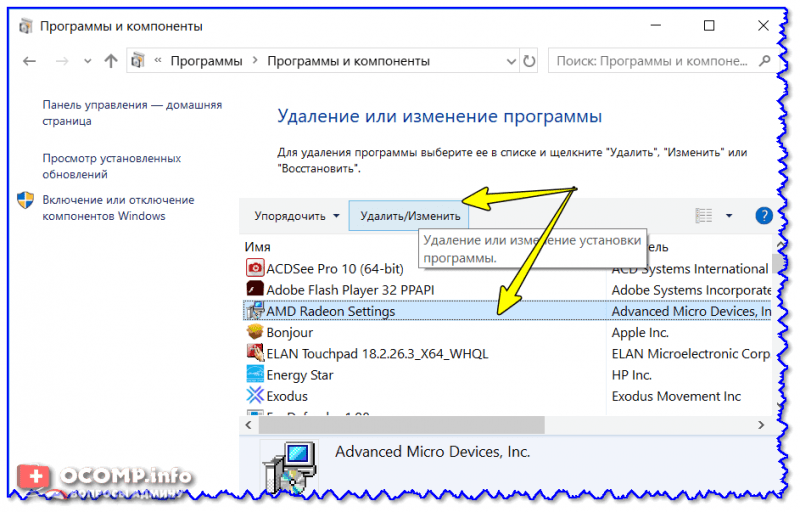Click publisher Apple Inc. cell

click(640, 332)
